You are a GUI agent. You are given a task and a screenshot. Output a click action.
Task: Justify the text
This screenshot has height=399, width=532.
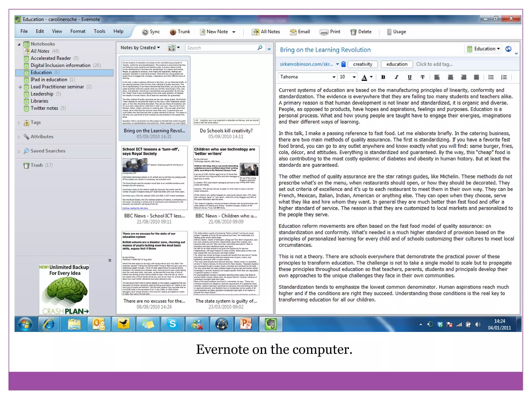(476, 77)
